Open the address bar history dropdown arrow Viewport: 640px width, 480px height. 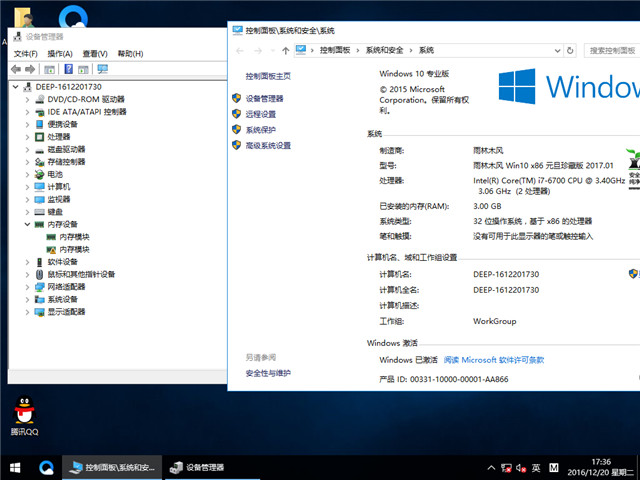(x=557, y=51)
